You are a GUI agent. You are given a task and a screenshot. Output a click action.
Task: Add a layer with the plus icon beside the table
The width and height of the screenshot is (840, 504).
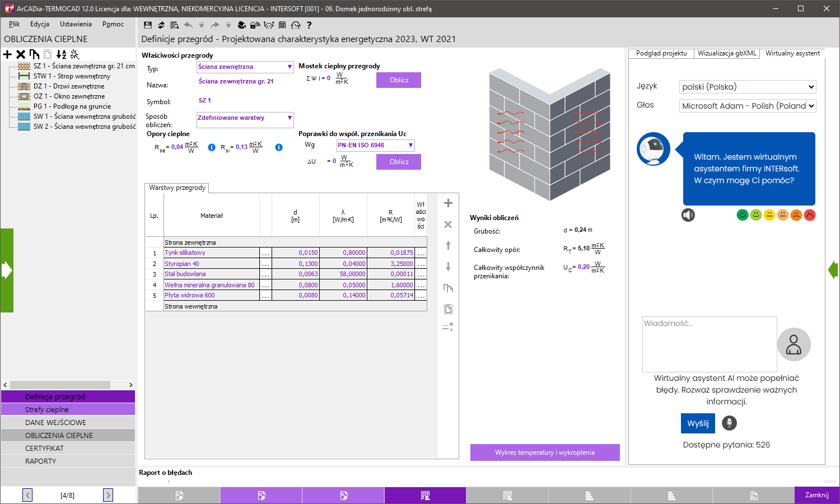point(447,203)
